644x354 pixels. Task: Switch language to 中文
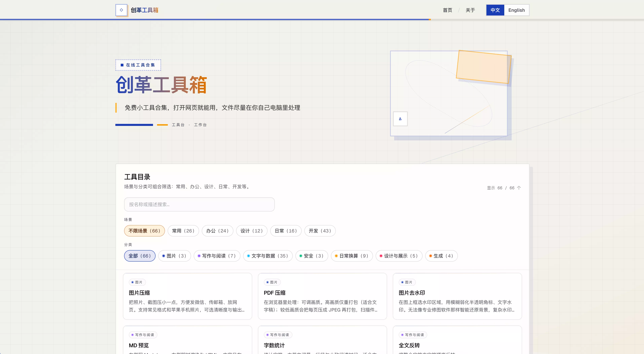(x=495, y=10)
